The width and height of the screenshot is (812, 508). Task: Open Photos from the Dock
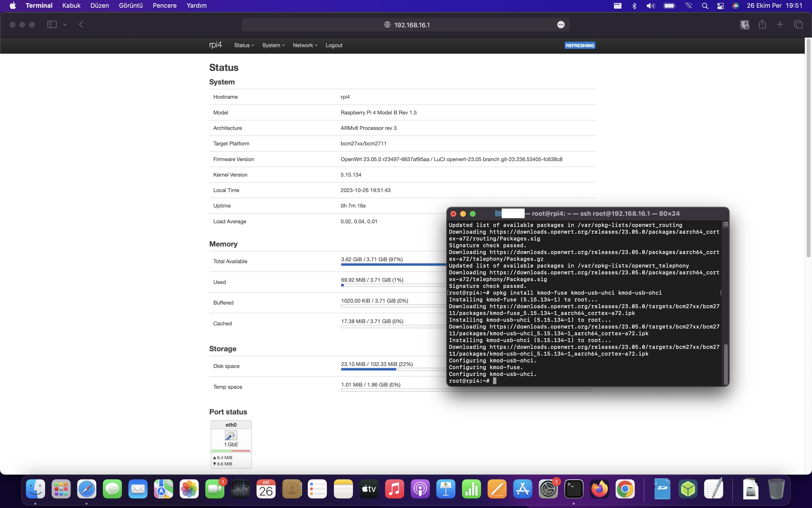coord(189,489)
